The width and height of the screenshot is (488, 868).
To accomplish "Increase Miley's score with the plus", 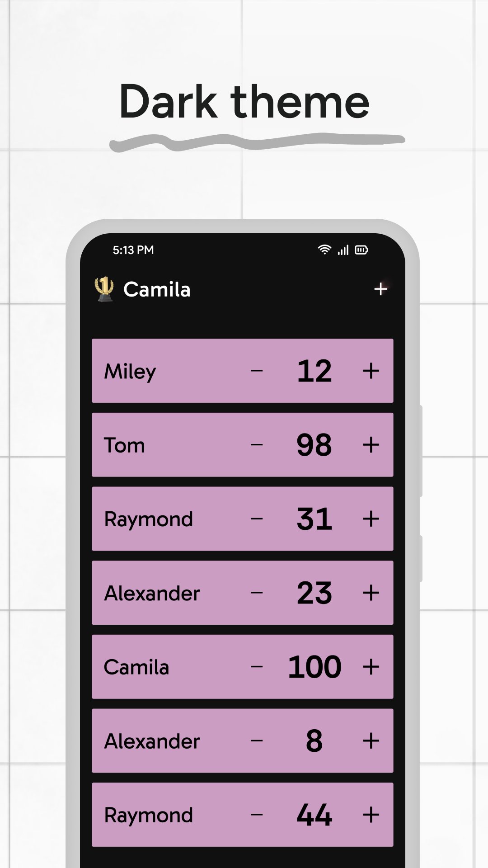I will (x=371, y=371).
